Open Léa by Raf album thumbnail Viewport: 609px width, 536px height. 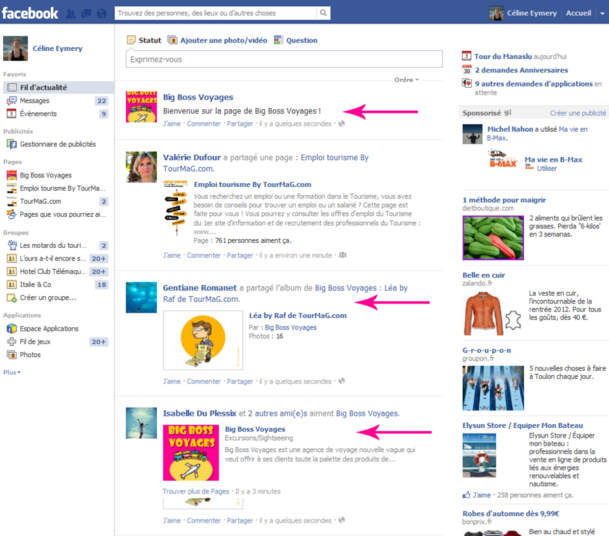[203, 340]
